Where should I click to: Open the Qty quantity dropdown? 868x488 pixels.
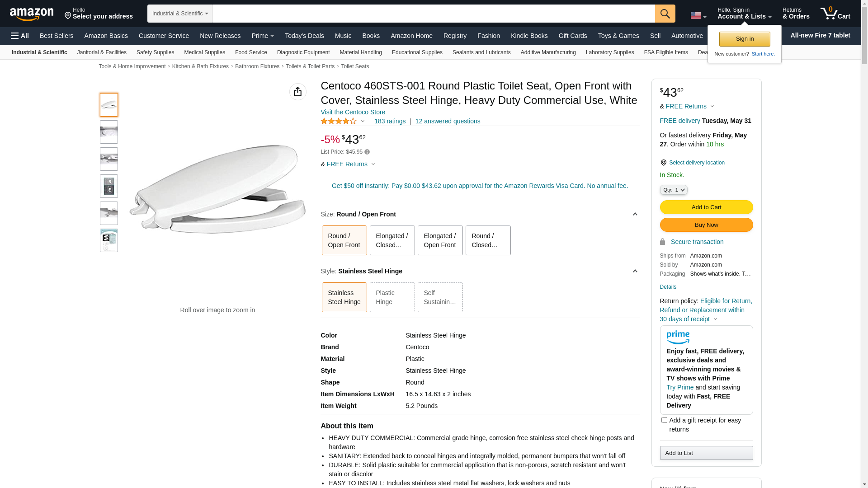[x=674, y=190]
